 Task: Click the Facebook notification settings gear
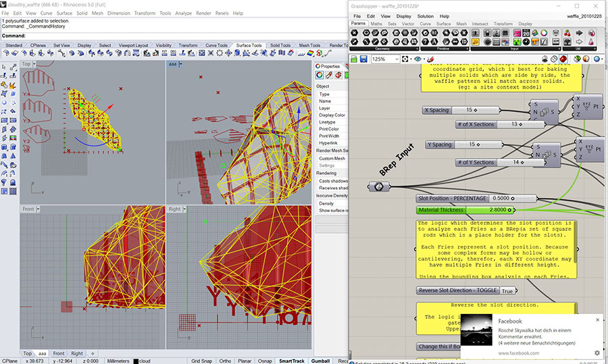[x=597, y=353]
